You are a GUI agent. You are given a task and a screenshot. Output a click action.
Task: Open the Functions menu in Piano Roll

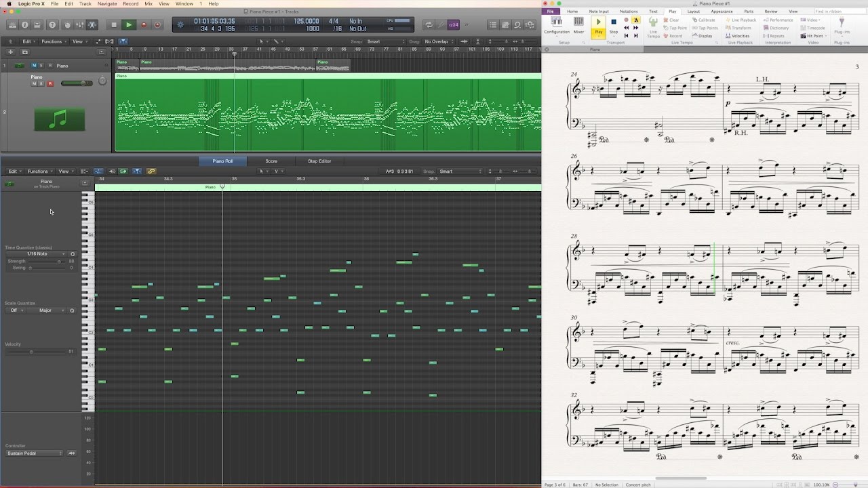click(x=37, y=171)
